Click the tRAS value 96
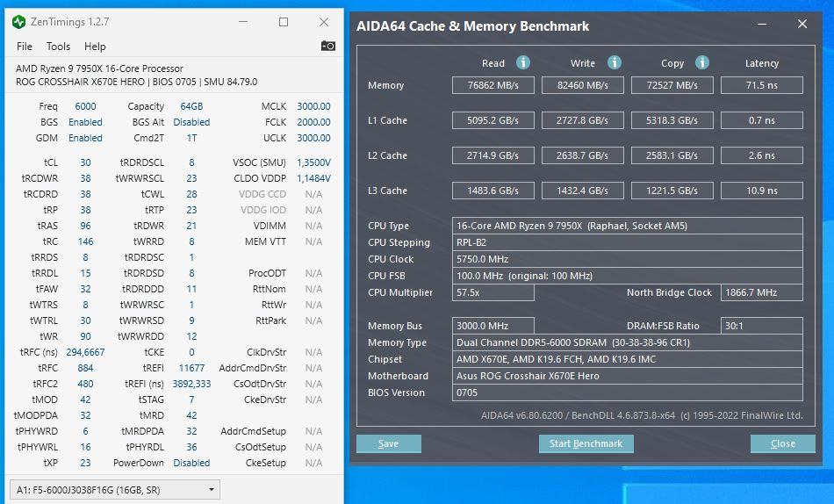Screen dimensions: 834x504 [86, 226]
